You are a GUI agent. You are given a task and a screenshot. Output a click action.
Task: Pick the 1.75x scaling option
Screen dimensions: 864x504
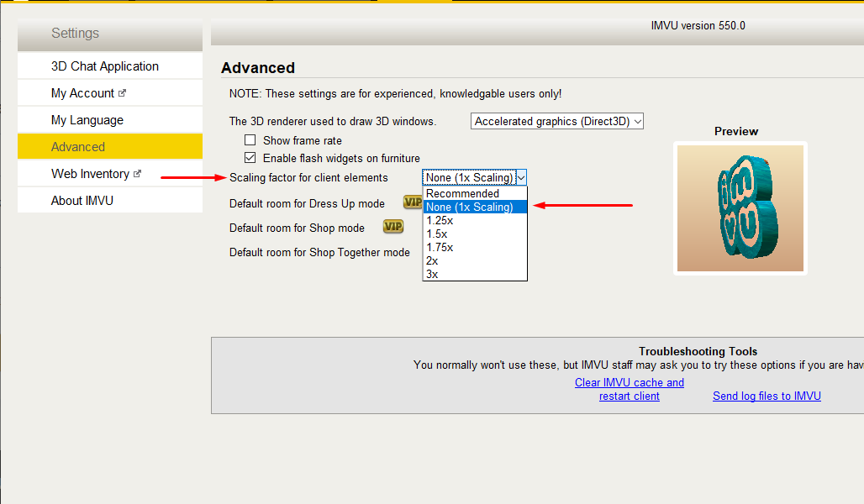click(x=475, y=247)
